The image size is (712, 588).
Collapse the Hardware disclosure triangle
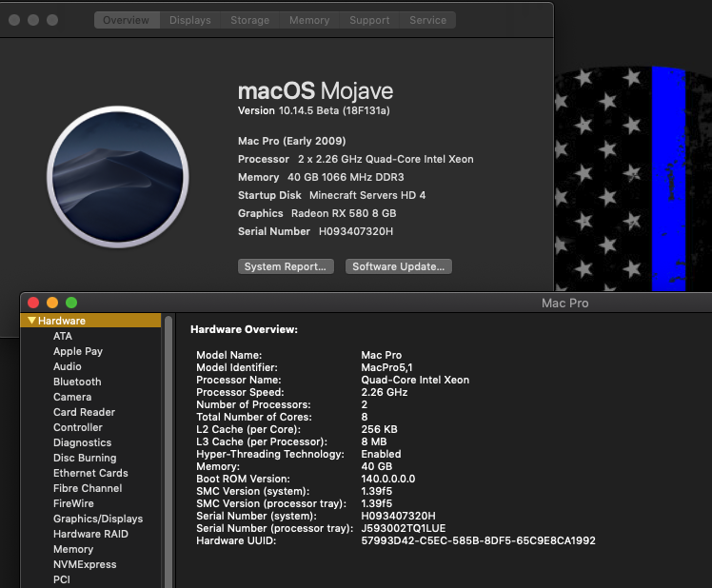31,321
